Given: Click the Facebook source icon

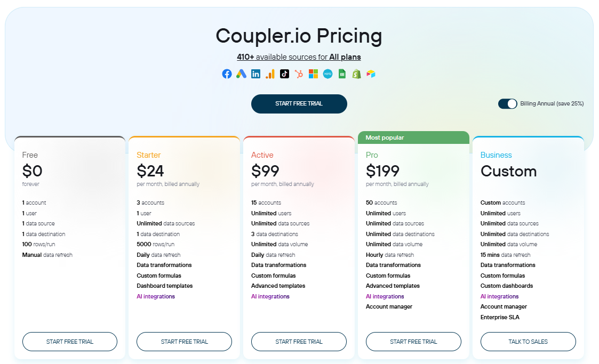Looking at the screenshot, I should point(227,74).
